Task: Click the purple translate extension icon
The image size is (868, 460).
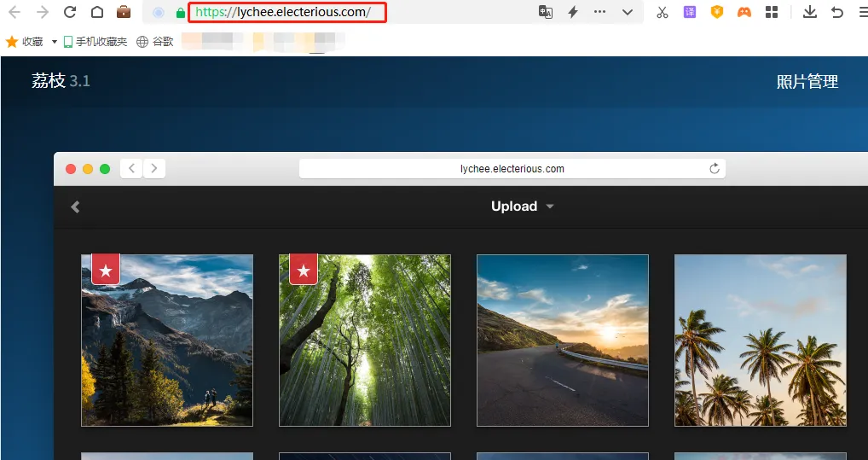Action: 689,12
